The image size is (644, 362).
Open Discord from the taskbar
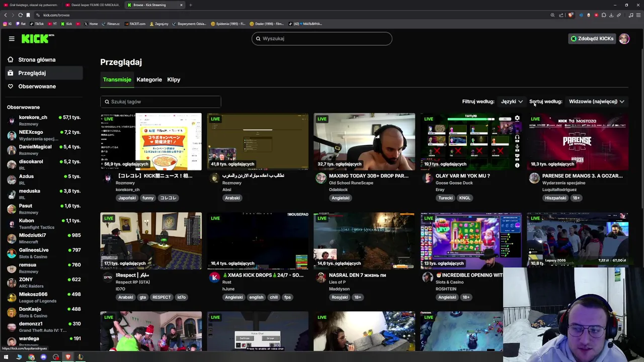click(x=43, y=357)
